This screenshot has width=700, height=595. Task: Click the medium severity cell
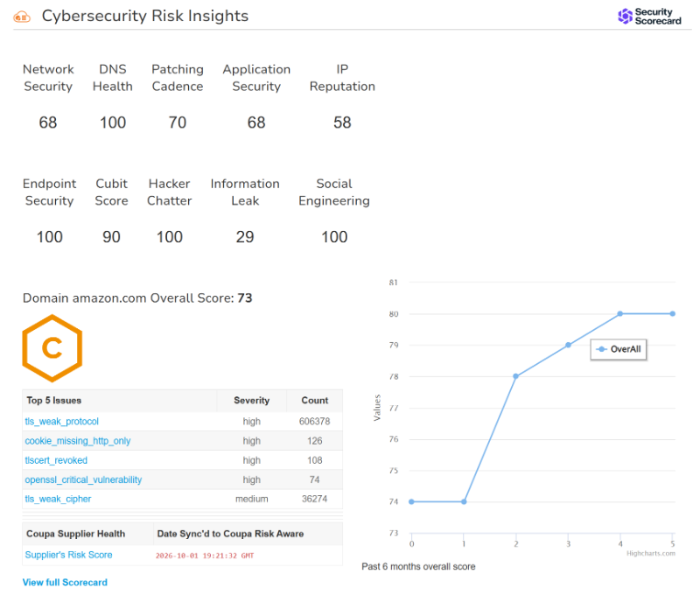[252, 499]
